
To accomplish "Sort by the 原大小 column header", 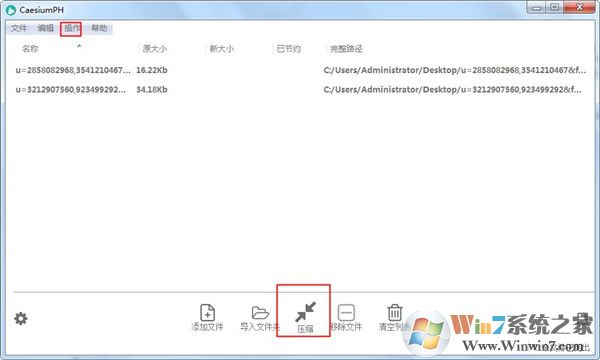I will (x=155, y=49).
